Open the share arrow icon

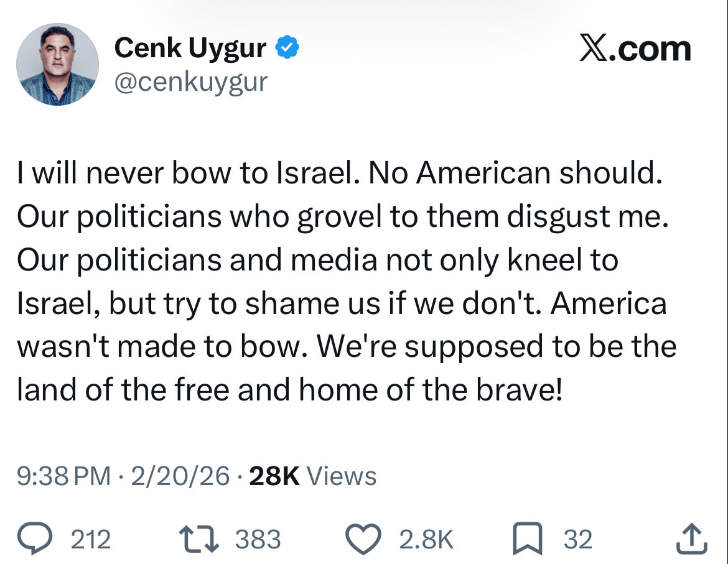(x=691, y=539)
